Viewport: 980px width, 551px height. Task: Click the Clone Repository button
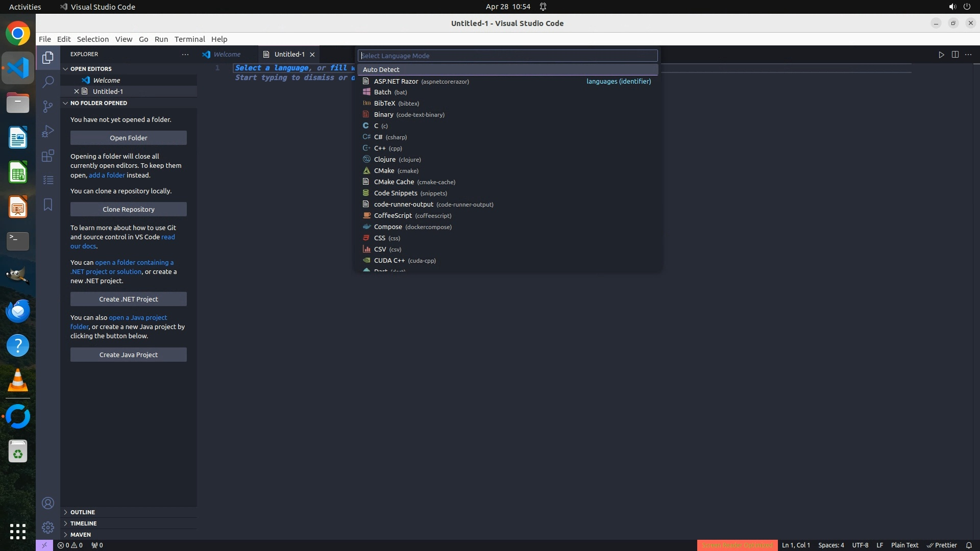coord(129,209)
